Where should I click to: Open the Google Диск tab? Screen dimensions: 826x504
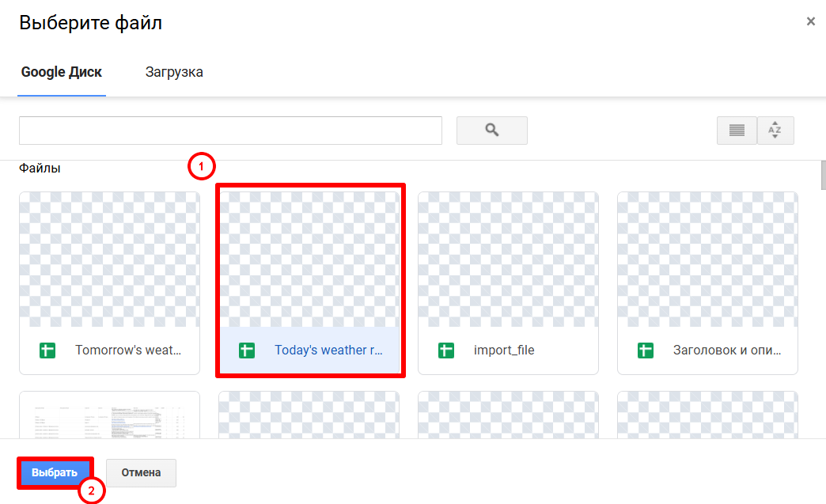tap(62, 72)
